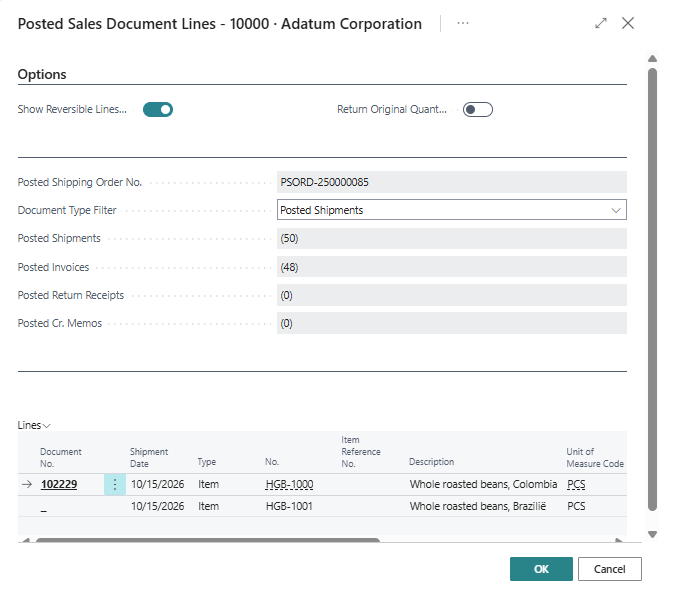The height and width of the screenshot is (598, 696).
Task: Click the three-dot more options icon in title
Action: point(463,23)
